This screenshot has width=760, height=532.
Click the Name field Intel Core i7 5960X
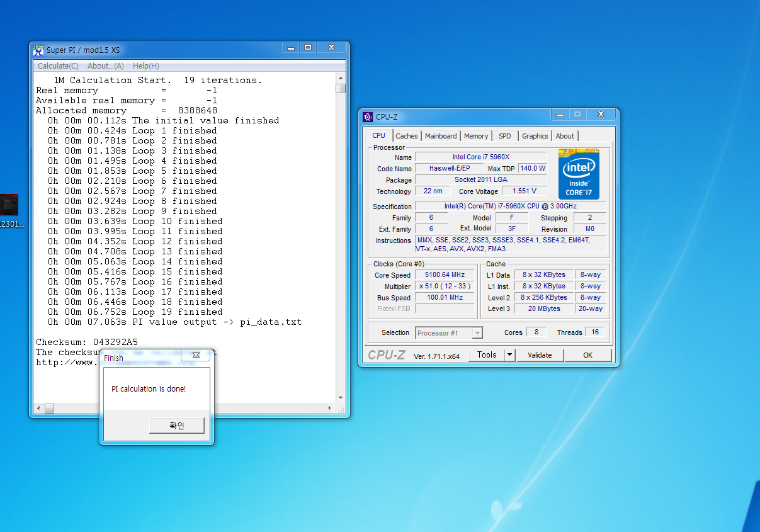[x=481, y=157]
